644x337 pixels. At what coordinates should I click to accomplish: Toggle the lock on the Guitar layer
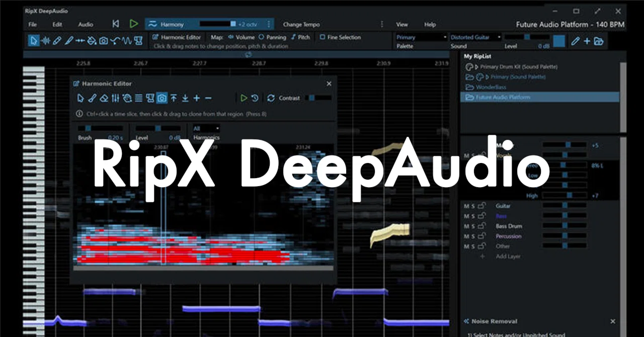(482, 206)
